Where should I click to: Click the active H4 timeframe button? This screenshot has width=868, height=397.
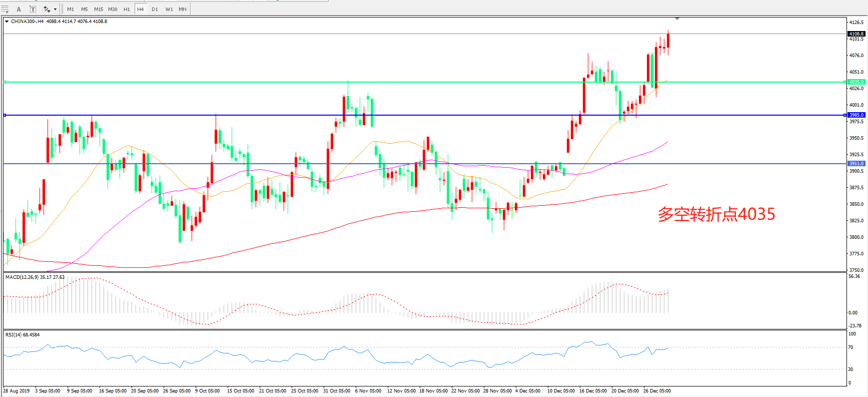[x=141, y=9]
